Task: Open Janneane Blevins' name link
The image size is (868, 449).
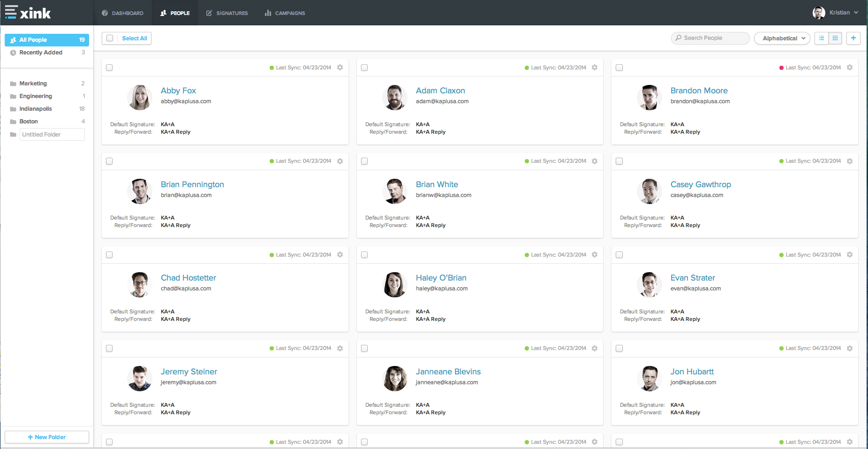Action: [448, 372]
